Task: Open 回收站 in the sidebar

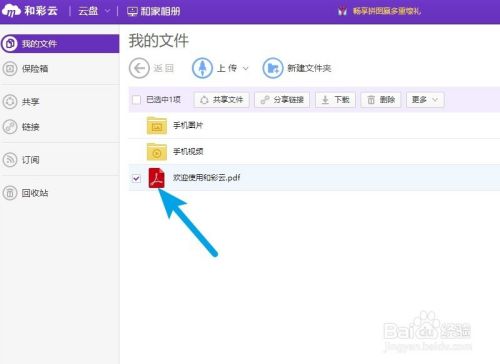Action: (x=35, y=193)
